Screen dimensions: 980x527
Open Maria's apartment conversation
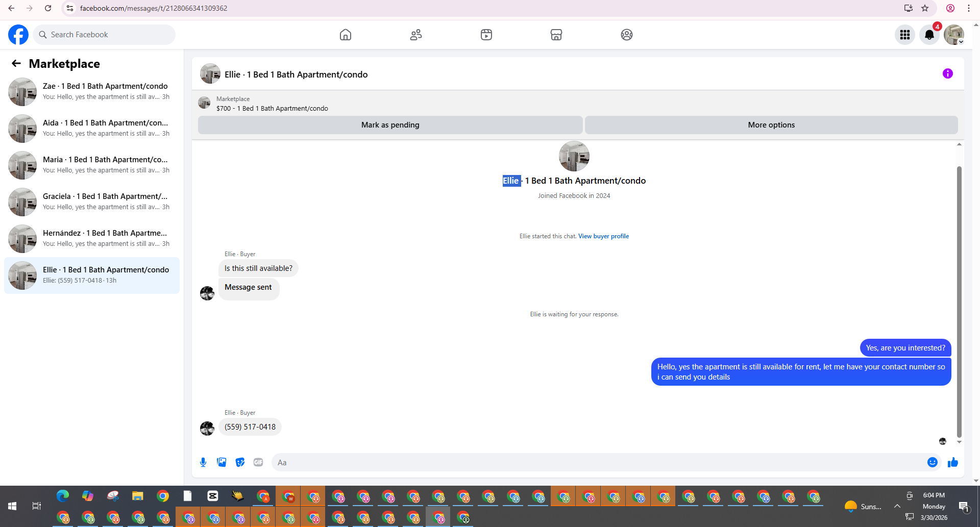point(92,165)
